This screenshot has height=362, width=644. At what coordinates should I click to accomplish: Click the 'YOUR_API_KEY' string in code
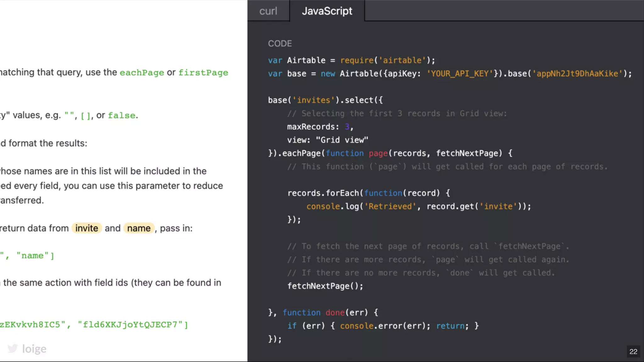(x=459, y=74)
